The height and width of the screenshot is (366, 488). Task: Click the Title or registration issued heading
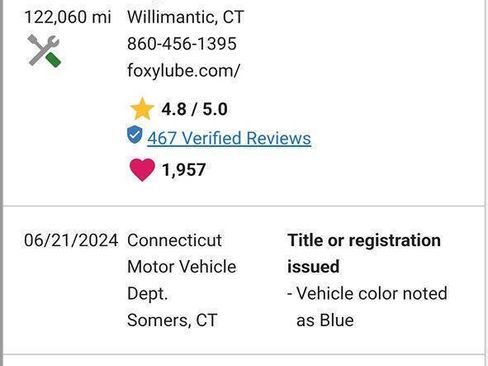point(364,253)
